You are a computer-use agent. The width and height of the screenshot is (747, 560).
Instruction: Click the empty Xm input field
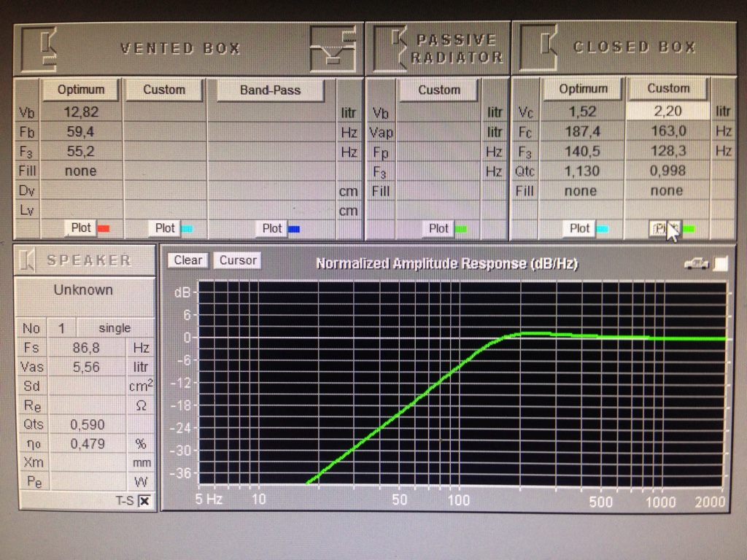pyautogui.click(x=87, y=462)
